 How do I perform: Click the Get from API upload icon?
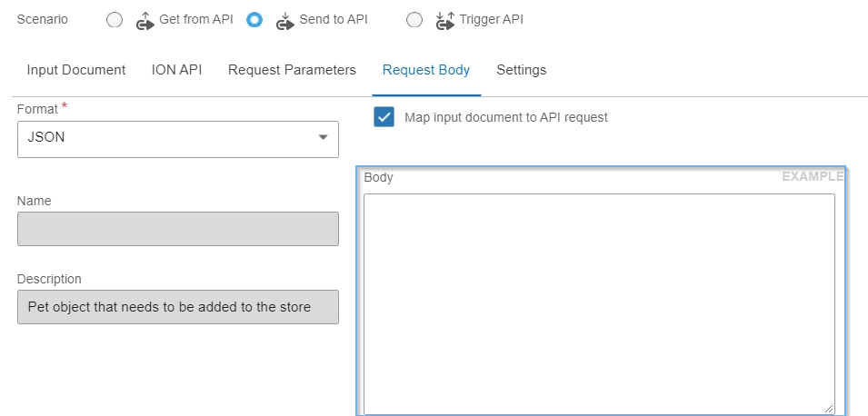tap(145, 21)
